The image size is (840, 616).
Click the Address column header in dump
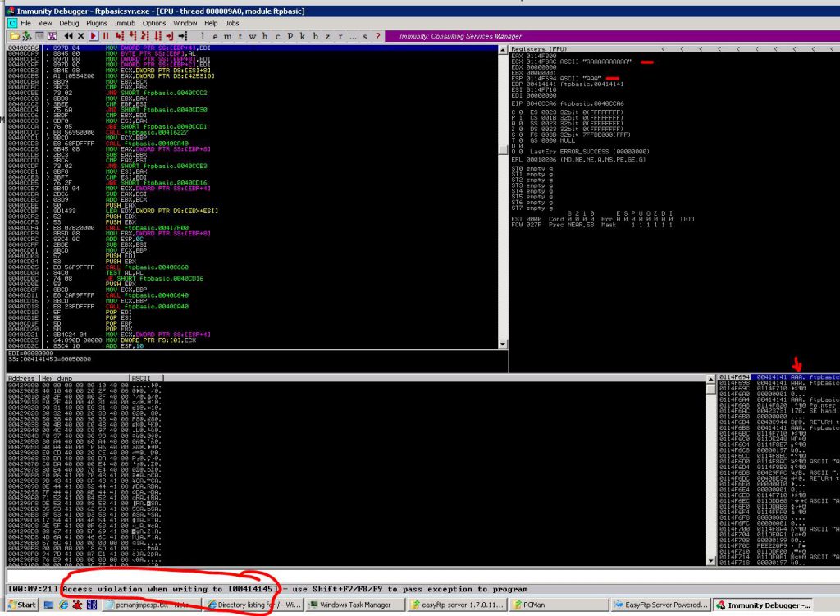pyautogui.click(x=22, y=378)
